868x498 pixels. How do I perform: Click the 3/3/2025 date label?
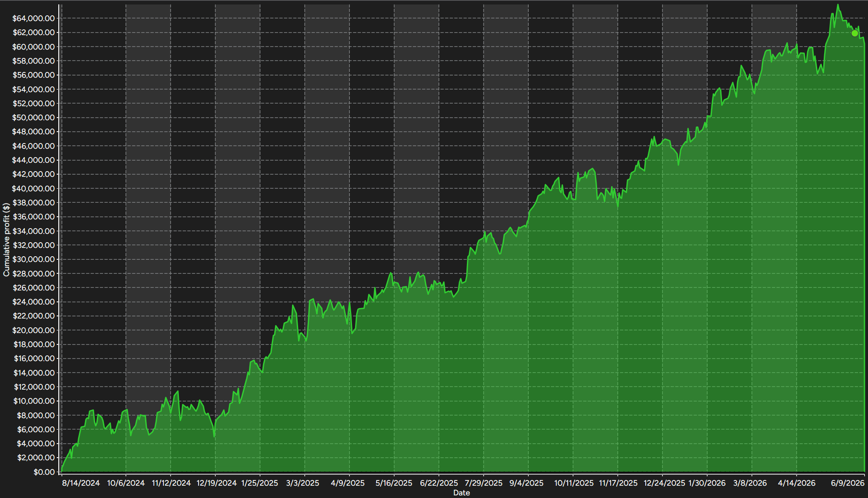pyautogui.click(x=303, y=483)
